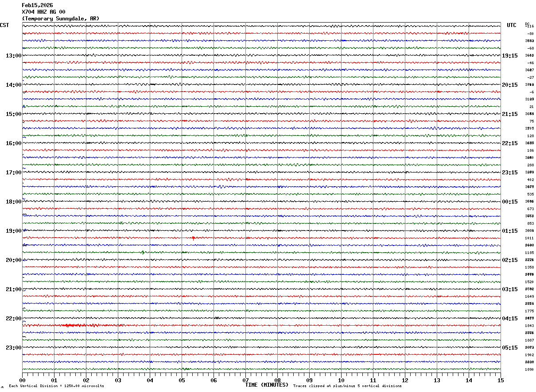
Task: Click the large red burst after 22:00
Action: pos(73,325)
